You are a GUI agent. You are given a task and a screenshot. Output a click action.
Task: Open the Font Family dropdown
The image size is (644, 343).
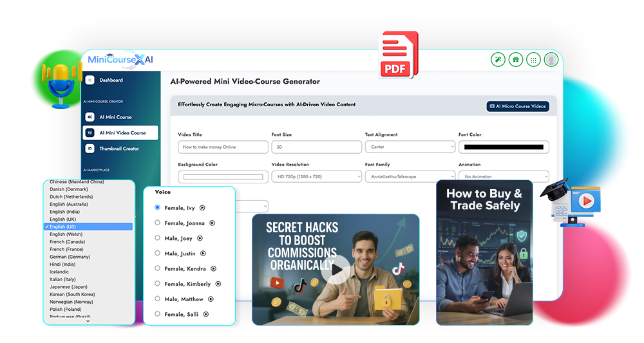coord(410,177)
